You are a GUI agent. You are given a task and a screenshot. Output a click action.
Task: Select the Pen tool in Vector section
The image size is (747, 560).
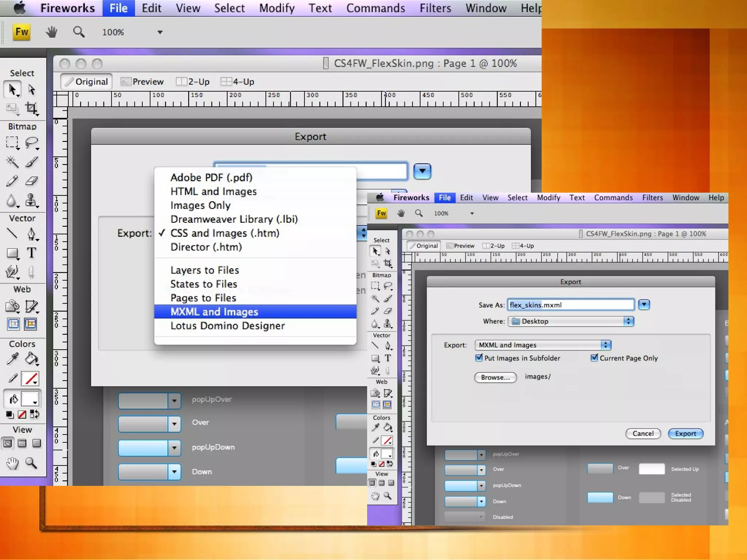(31, 234)
